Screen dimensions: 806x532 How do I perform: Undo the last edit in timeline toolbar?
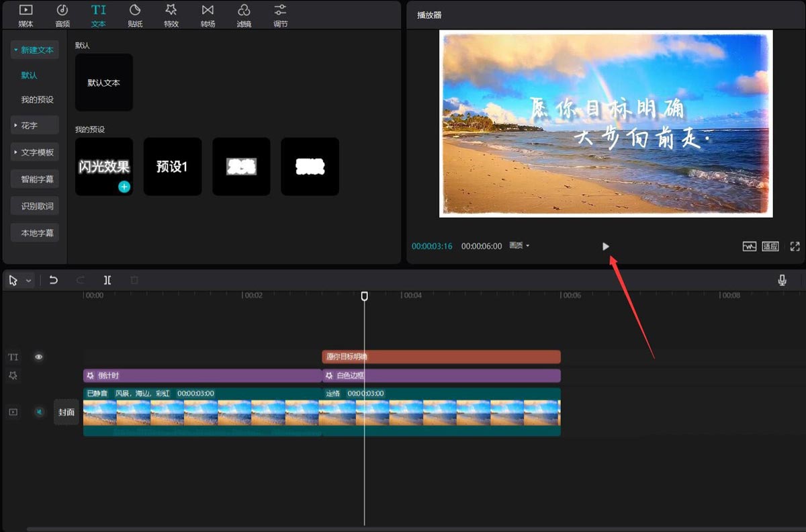(x=54, y=280)
